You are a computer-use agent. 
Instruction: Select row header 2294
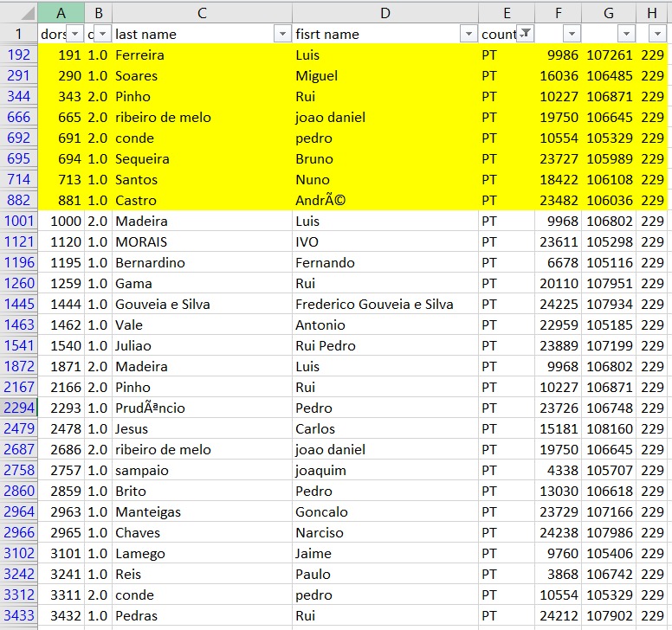(18, 408)
